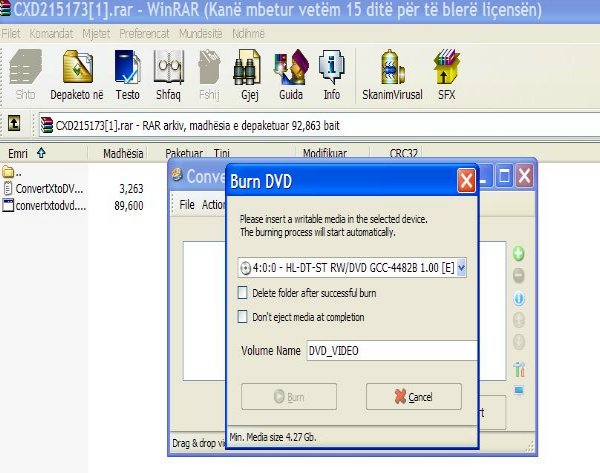Click the 3,263 size value
The height and width of the screenshot is (473, 600).
[131, 188]
